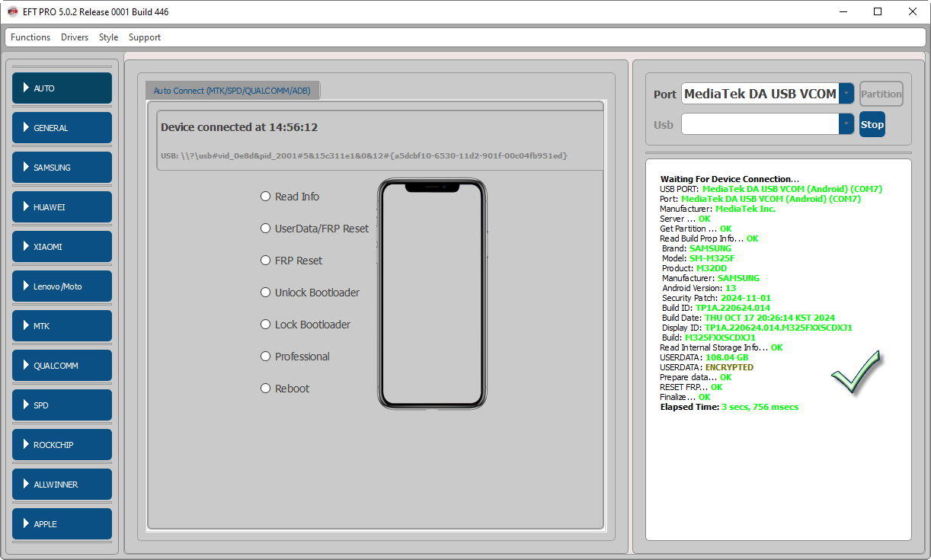The image size is (931, 560).
Task: Click the Elapsed Time 3 secs line
Action: tap(729, 407)
